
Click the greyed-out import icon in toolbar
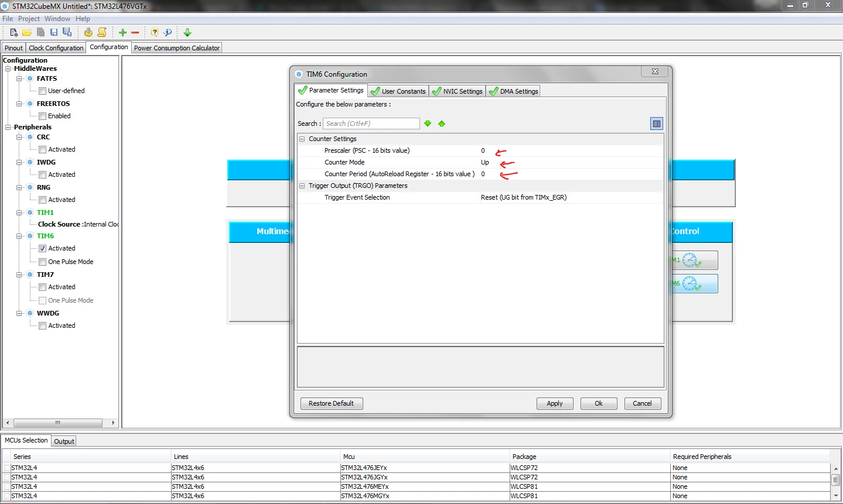click(x=40, y=32)
